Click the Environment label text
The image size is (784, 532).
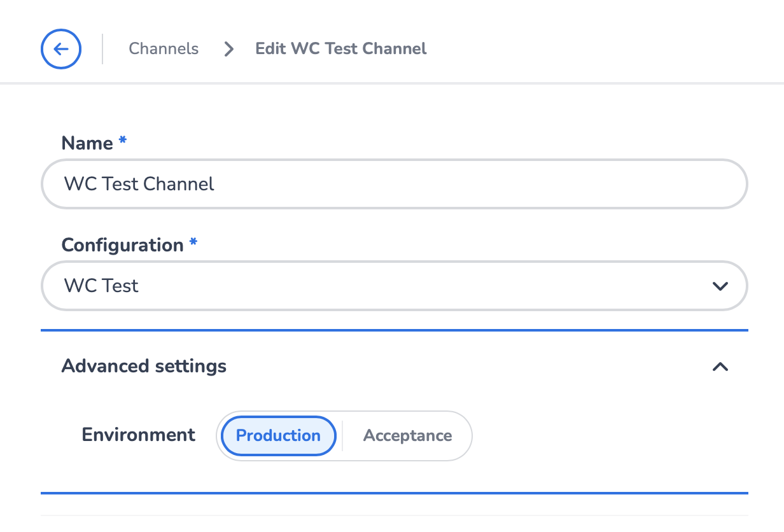[x=139, y=435]
